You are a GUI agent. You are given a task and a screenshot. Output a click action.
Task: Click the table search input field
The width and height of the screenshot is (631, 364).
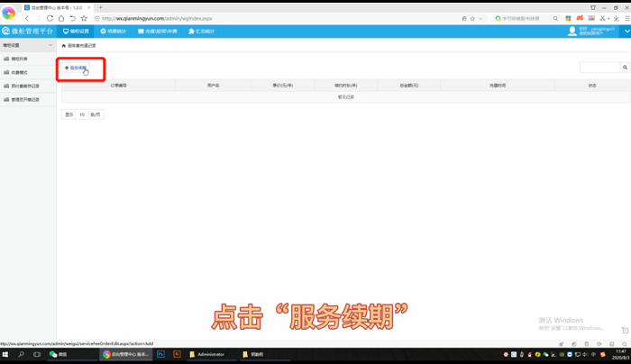(x=599, y=68)
